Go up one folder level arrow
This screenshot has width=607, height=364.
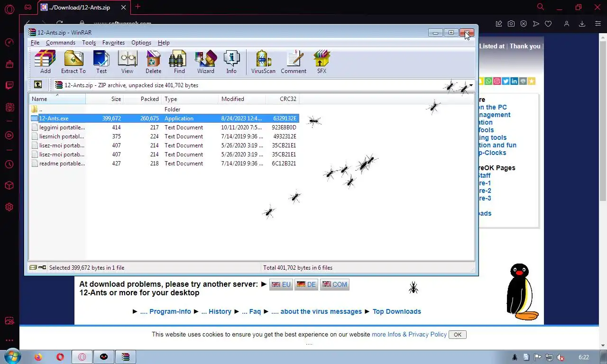point(38,85)
